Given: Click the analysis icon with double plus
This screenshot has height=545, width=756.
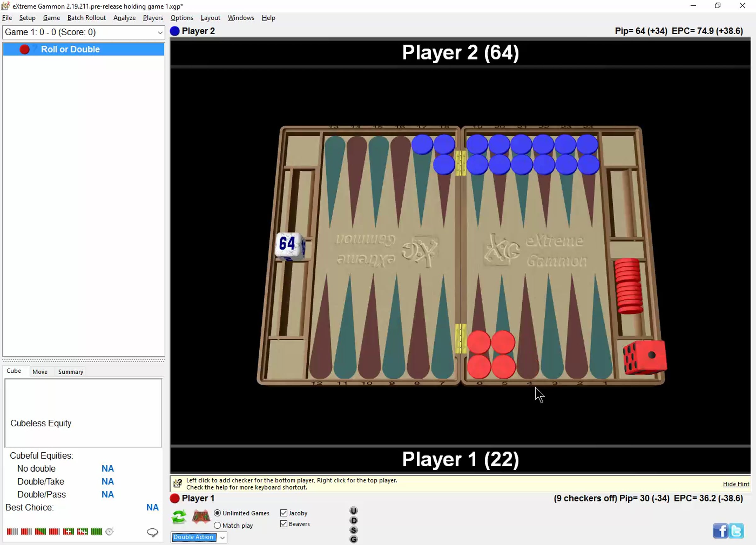Looking at the screenshot, I should 82,531.
